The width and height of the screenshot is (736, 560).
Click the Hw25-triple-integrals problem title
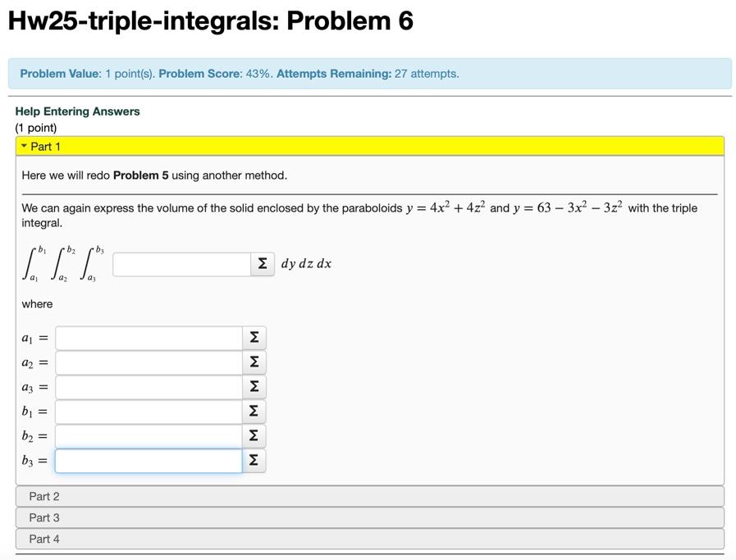click(203, 21)
